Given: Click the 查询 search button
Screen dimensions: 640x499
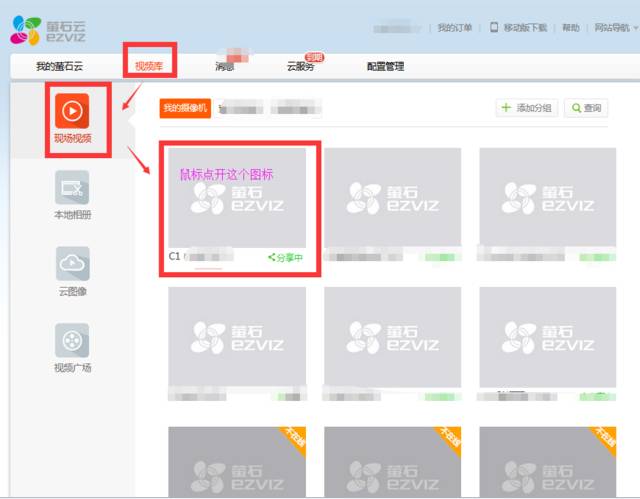Looking at the screenshot, I should point(585,108).
